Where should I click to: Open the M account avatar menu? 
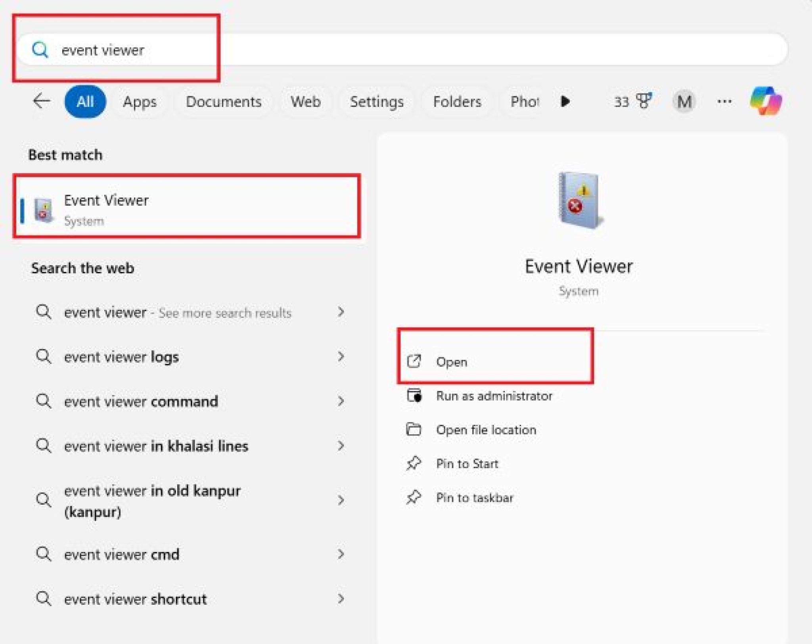684,101
